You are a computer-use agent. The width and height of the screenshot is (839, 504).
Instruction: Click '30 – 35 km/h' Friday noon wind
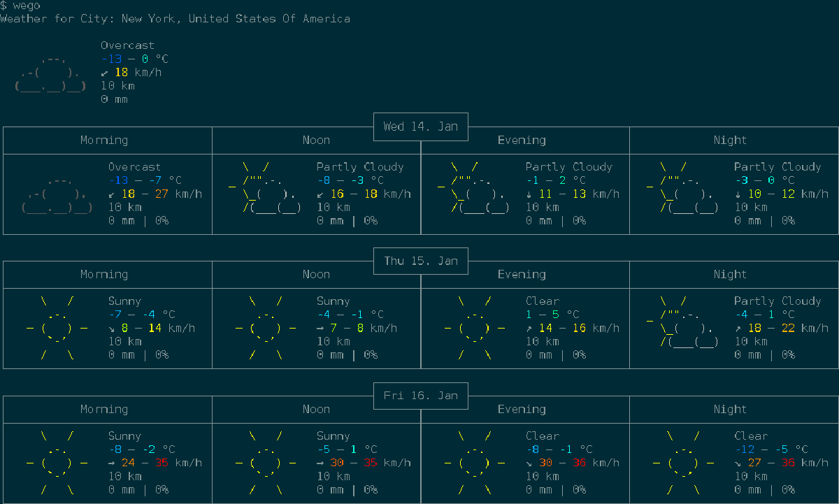pos(371,463)
